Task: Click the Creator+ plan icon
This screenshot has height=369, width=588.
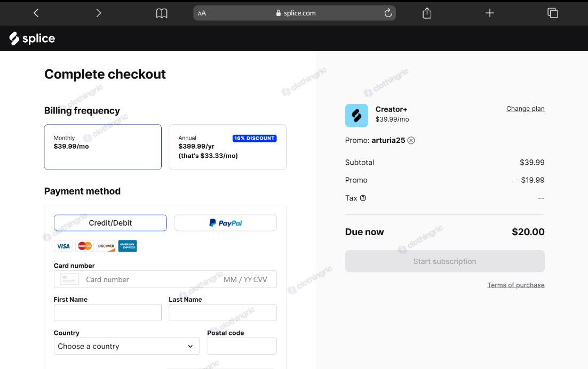Action: 356,115
